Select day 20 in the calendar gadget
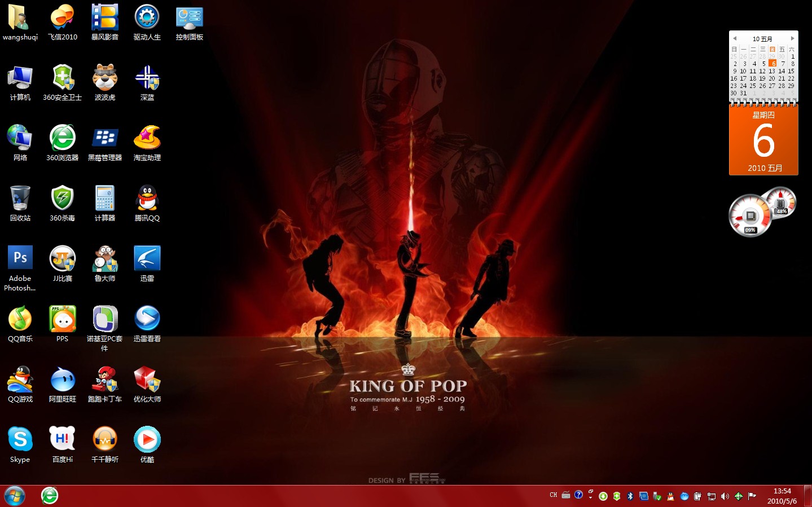Image resolution: width=812 pixels, height=507 pixels. pos(772,78)
